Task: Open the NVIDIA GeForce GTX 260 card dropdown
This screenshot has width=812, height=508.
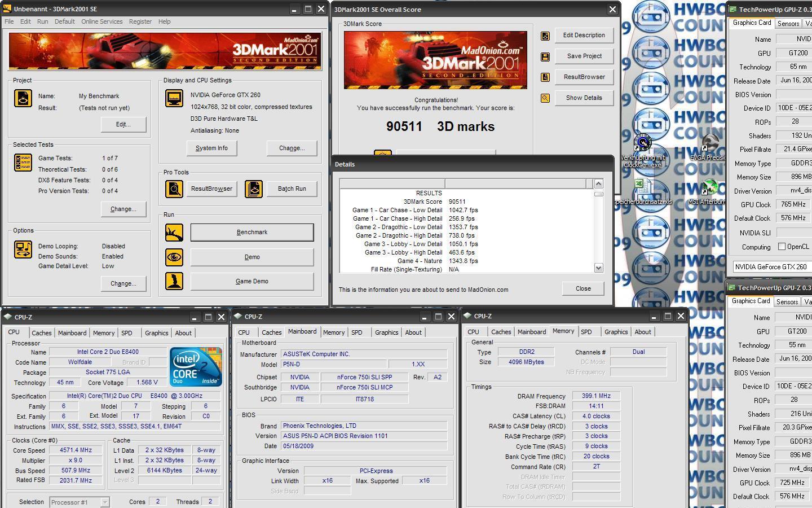Action: pos(772,267)
